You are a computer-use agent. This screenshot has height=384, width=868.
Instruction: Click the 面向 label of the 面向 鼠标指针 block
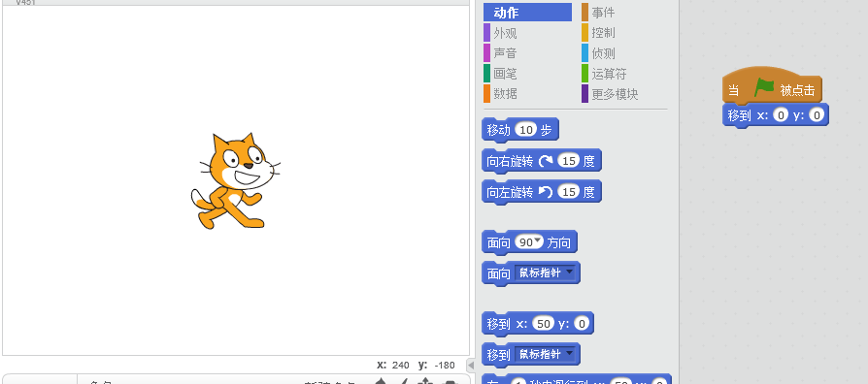click(x=498, y=273)
